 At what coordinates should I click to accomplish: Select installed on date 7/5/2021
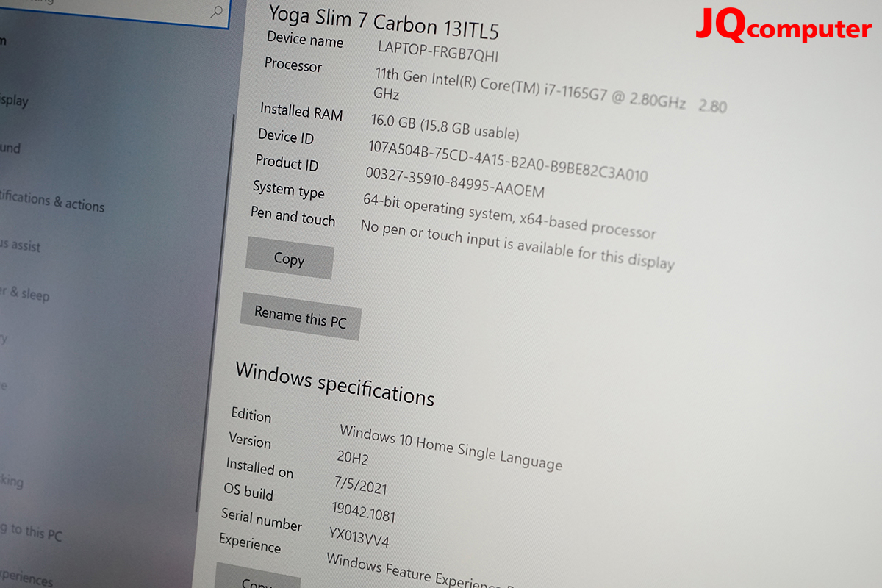pos(360,484)
